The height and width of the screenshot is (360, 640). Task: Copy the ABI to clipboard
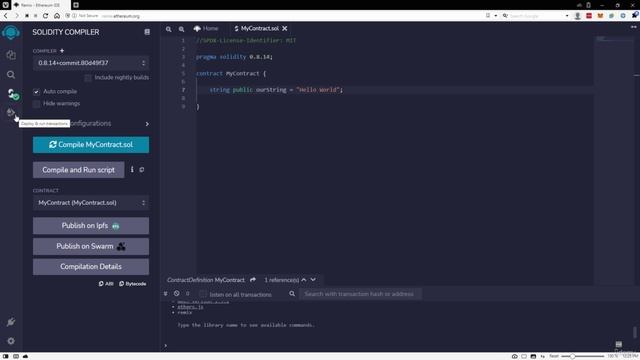tap(106, 284)
